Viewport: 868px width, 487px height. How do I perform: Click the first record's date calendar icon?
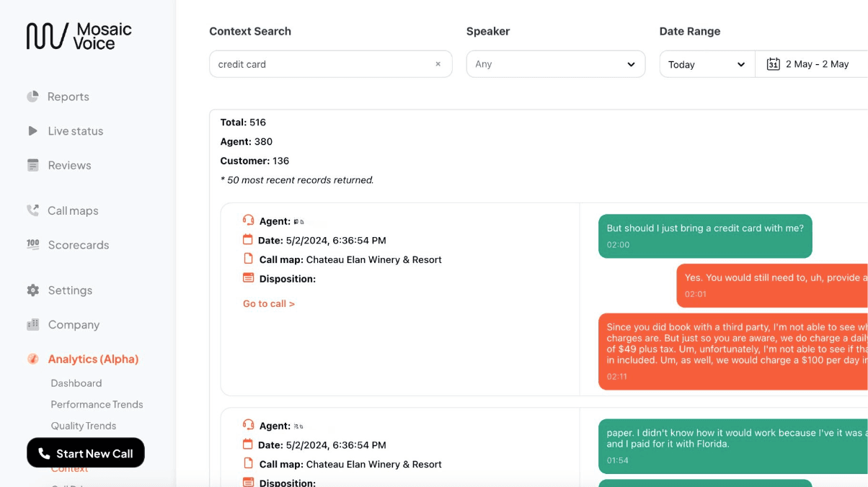point(248,240)
